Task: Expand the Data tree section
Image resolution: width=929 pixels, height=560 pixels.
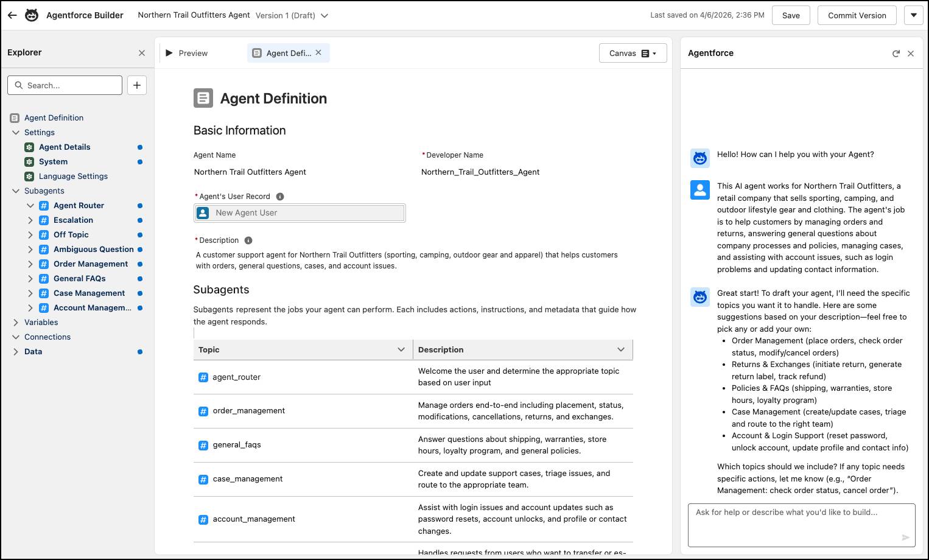Action: pos(16,351)
